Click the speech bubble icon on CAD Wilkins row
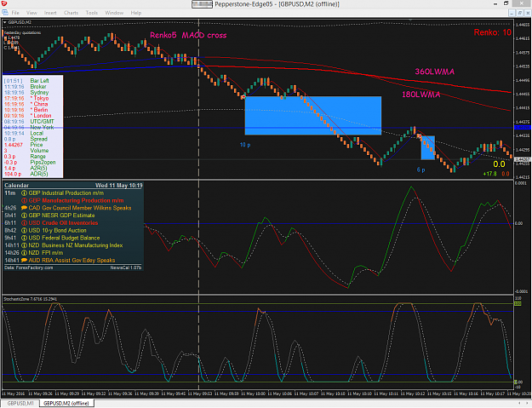The image size is (532, 408). point(24,208)
